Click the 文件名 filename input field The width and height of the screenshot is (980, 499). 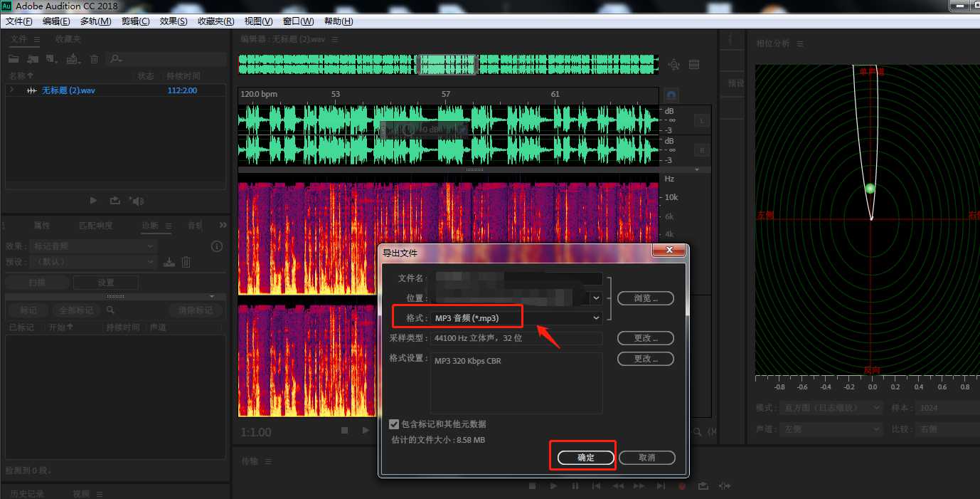518,278
